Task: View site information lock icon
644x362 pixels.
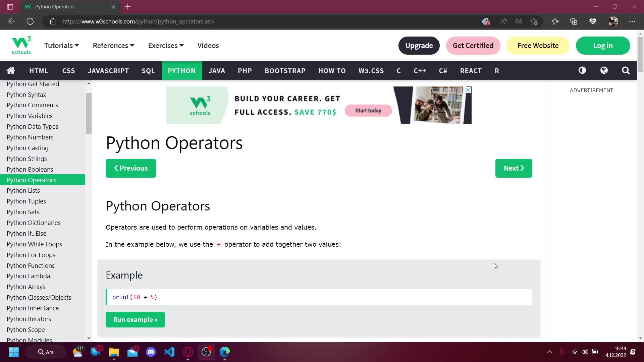Action: point(53,21)
